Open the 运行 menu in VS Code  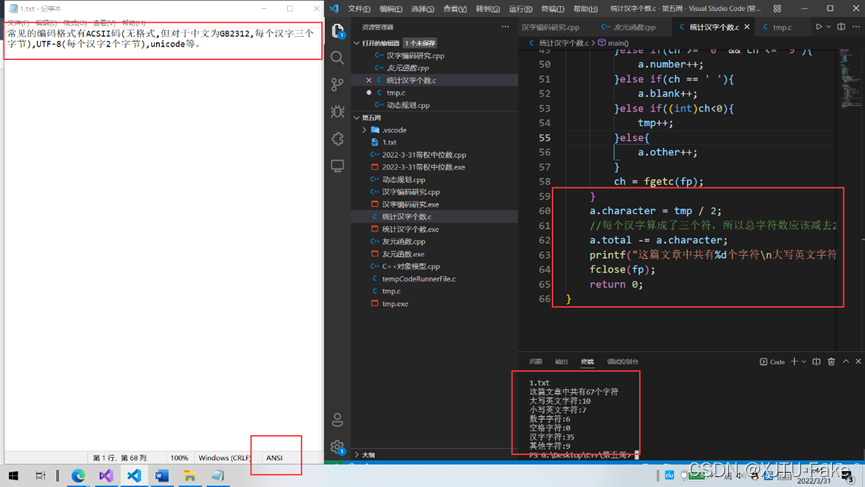point(520,9)
